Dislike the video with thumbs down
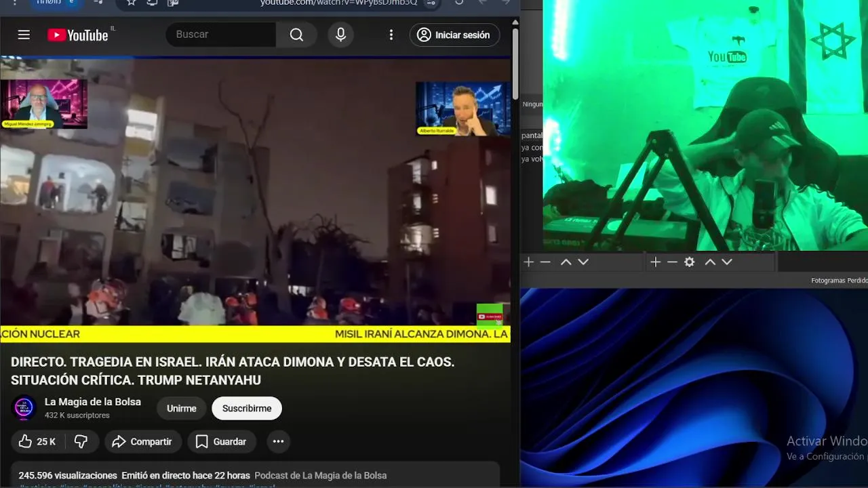Image resolution: width=868 pixels, height=488 pixels. pos(81,442)
